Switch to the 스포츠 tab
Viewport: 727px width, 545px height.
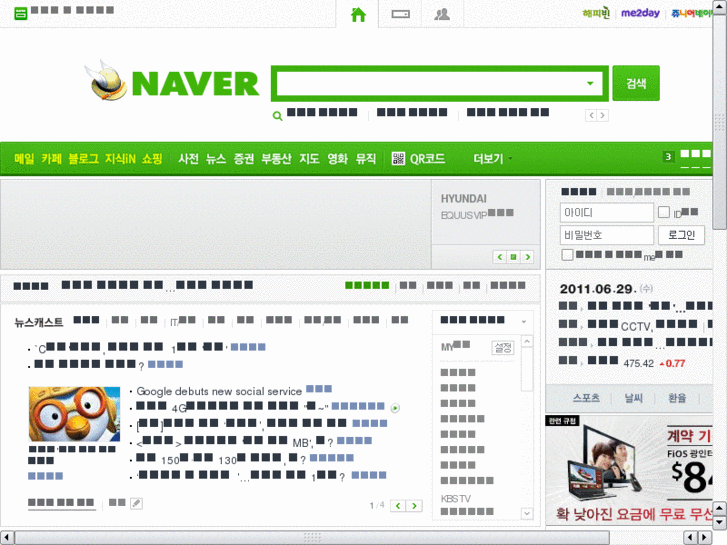587,398
